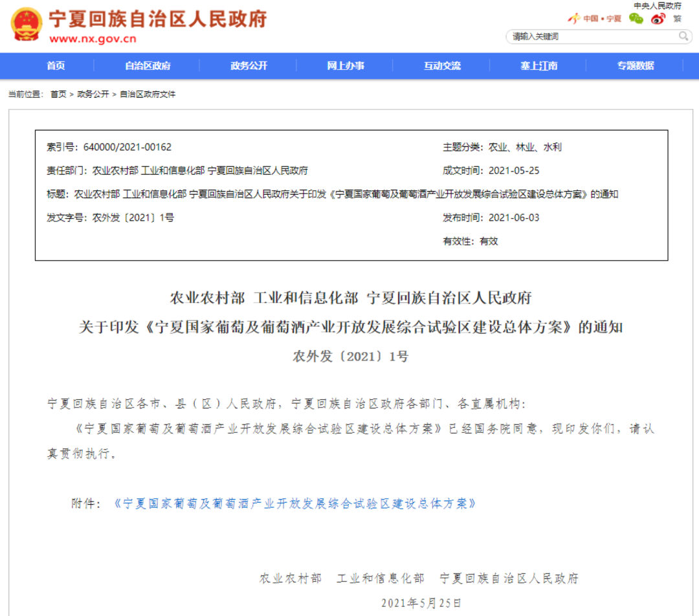Open the 专题数据 menu item

pyautogui.click(x=635, y=65)
